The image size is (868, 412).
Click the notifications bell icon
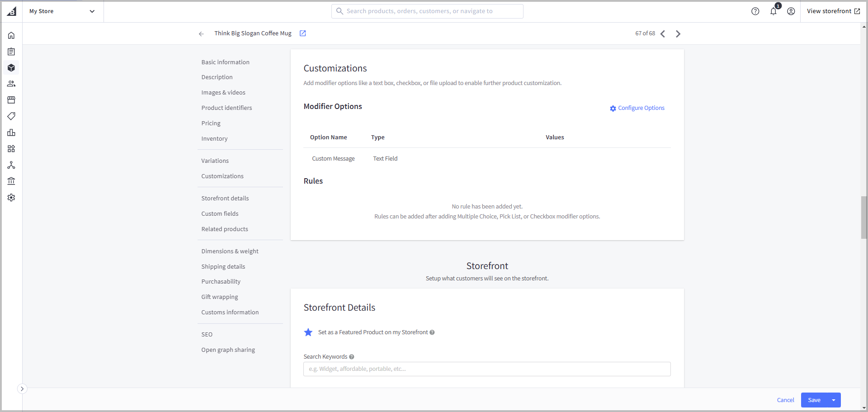coord(773,11)
